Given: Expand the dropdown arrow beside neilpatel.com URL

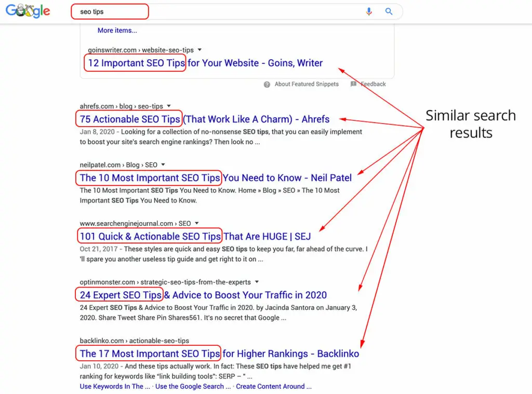Looking at the screenshot, I should coord(163,165).
